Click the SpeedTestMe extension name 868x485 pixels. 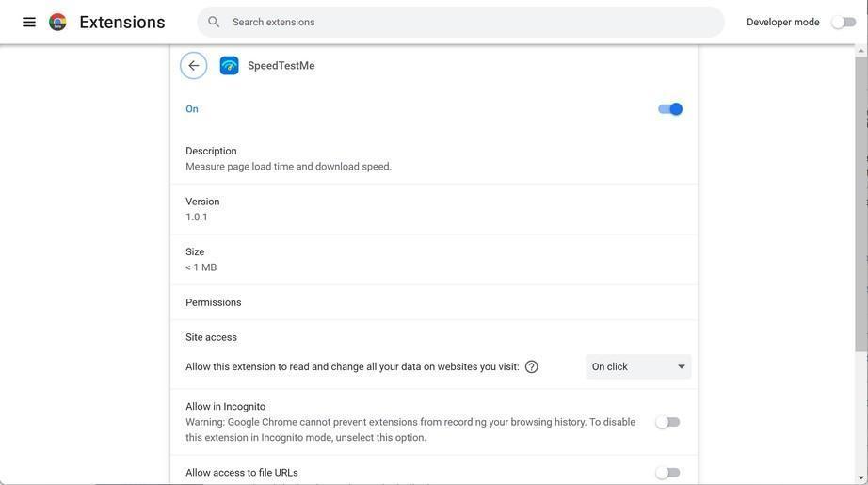281,66
